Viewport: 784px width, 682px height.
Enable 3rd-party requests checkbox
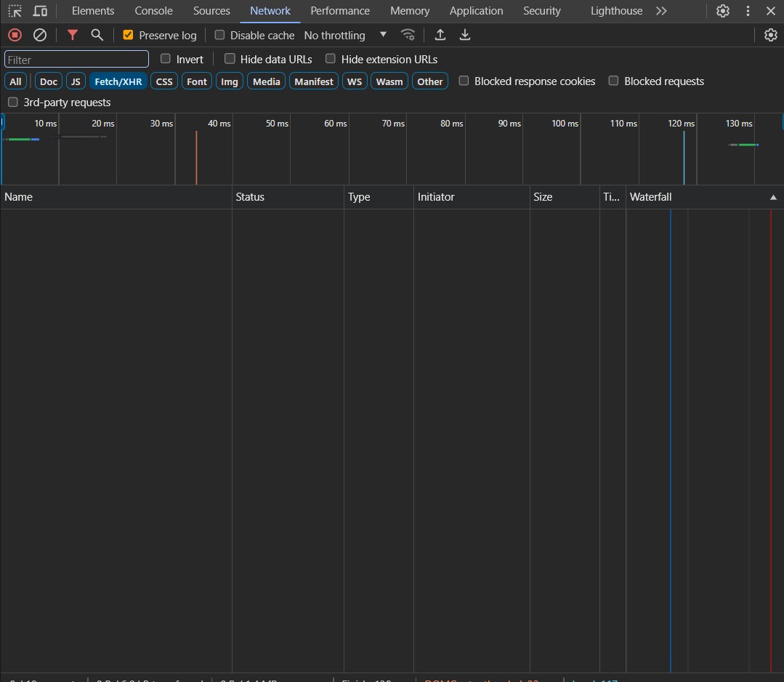pyautogui.click(x=13, y=103)
